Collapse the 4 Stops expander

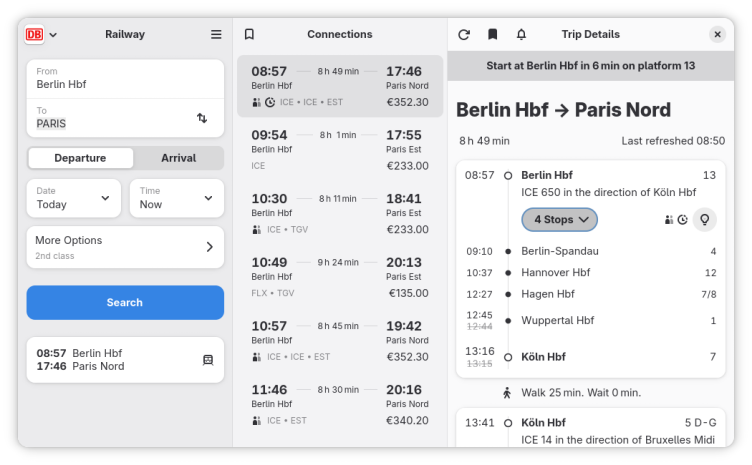[559, 219]
